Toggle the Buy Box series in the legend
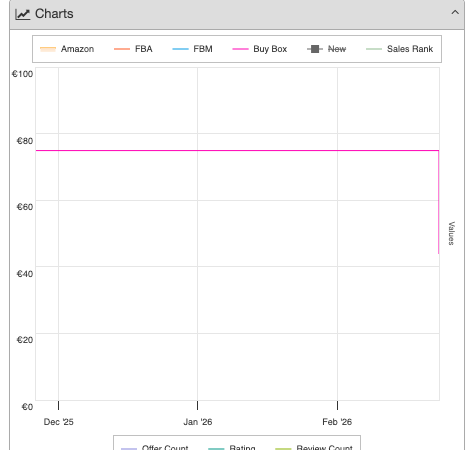Viewport: 474px width, 450px height. pos(260,49)
